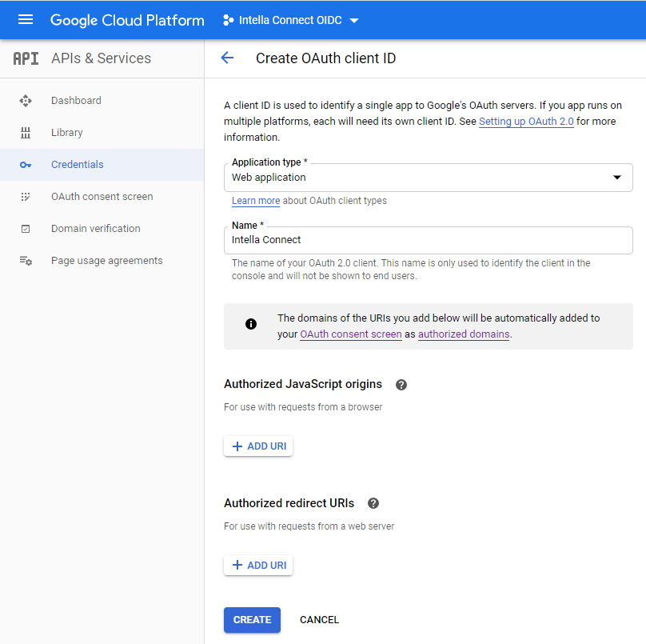The image size is (646, 644).
Task: Click the help icon beside Authorized JavaScript origins
Action: 401,385
